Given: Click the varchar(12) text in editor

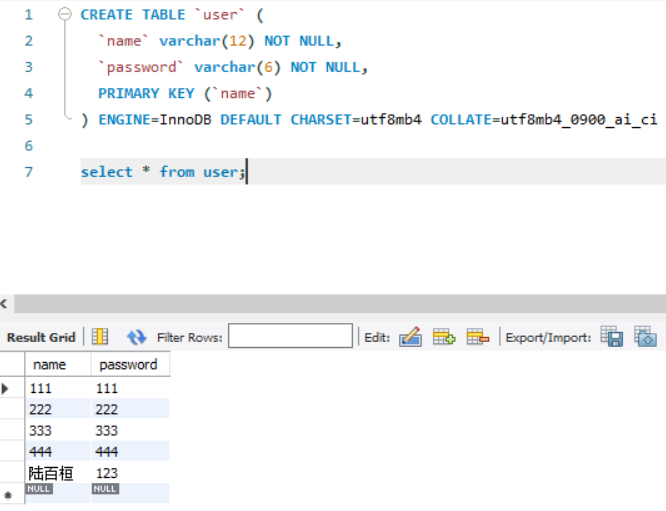Looking at the screenshot, I should click(207, 41).
